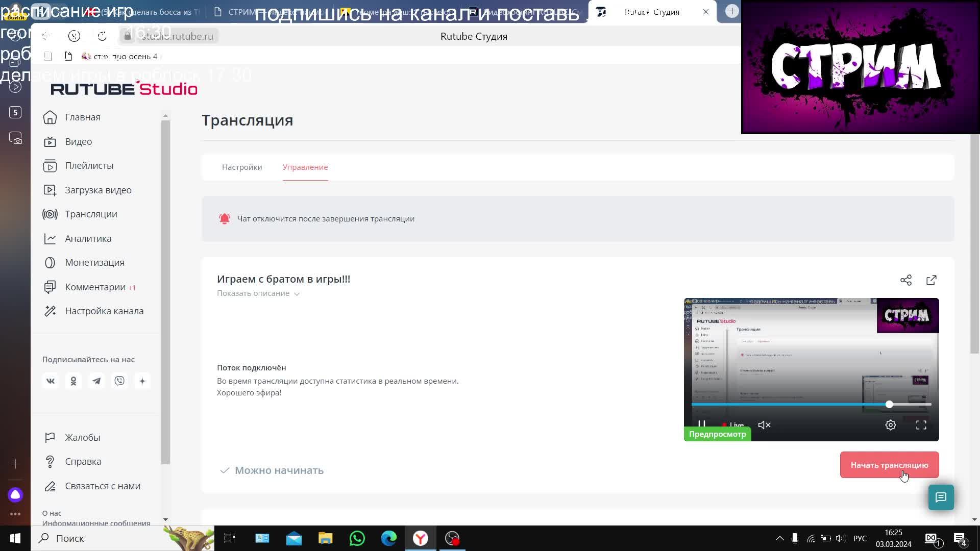980x551 pixels.
Task: Open player settings gear in preview
Action: click(890, 425)
